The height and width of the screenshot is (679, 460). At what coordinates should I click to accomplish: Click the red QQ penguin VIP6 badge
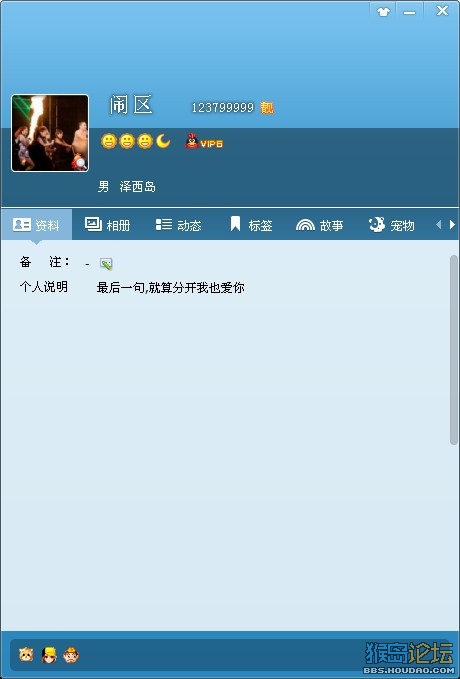204,142
